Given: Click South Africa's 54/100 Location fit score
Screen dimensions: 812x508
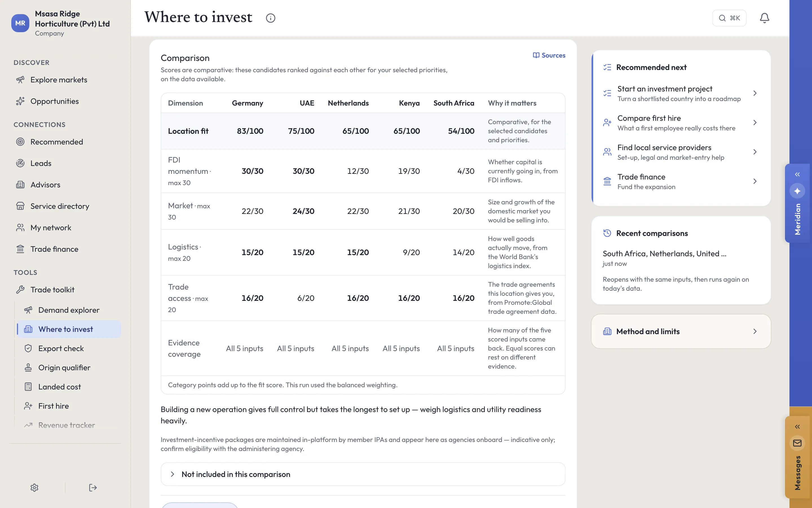Looking at the screenshot, I should click(x=461, y=131).
